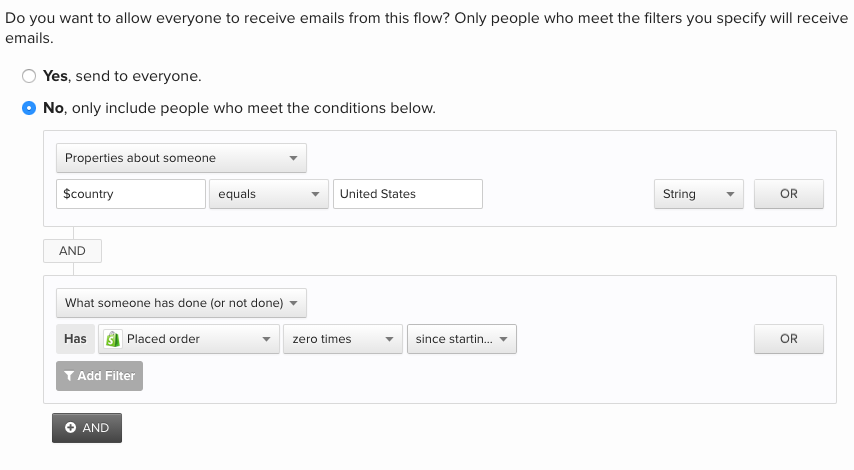854x470 pixels.
Task: Open the 'since starting' timeframe dropdown
Action: point(461,339)
